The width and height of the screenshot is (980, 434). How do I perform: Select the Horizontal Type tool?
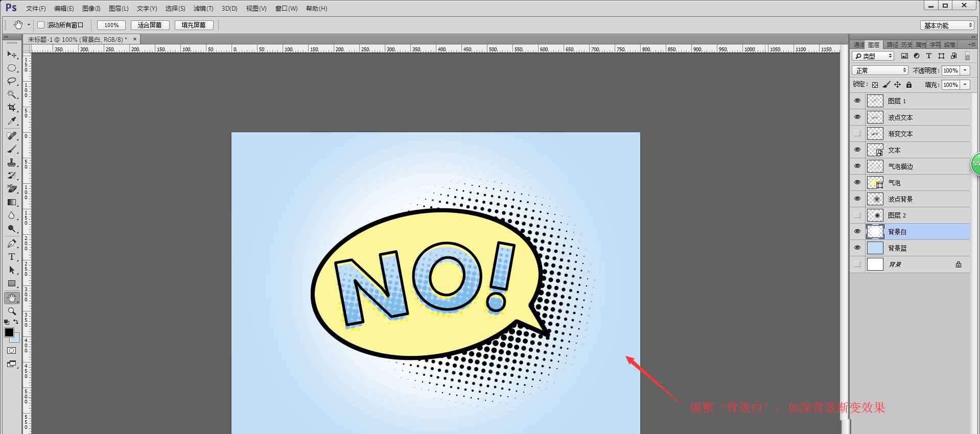12,257
